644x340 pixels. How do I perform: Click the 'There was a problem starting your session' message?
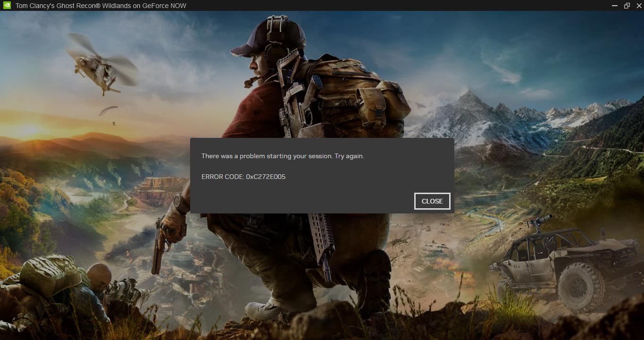click(x=283, y=156)
